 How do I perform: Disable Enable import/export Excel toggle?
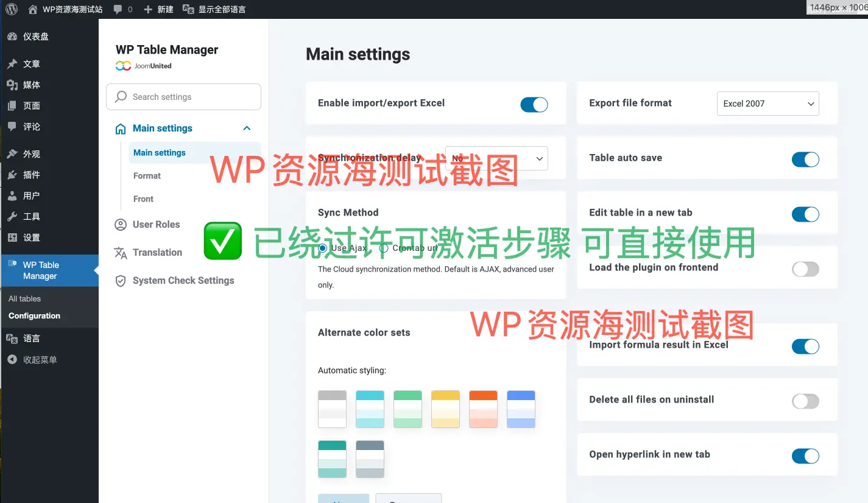click(x=534, y=105)
